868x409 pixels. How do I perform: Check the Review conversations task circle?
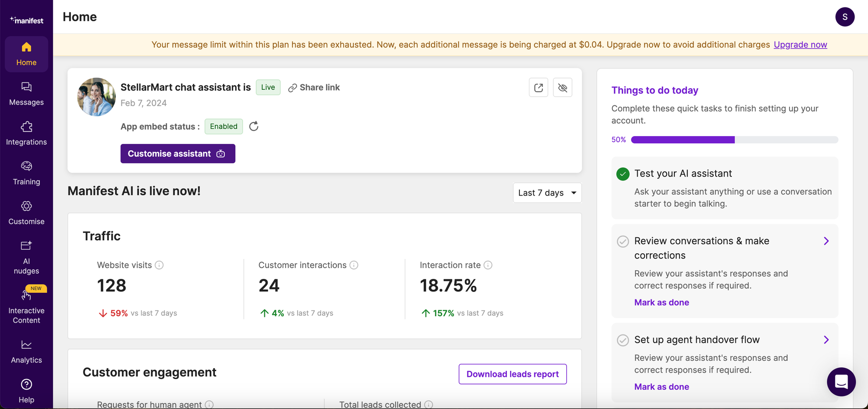pos(623,242)
